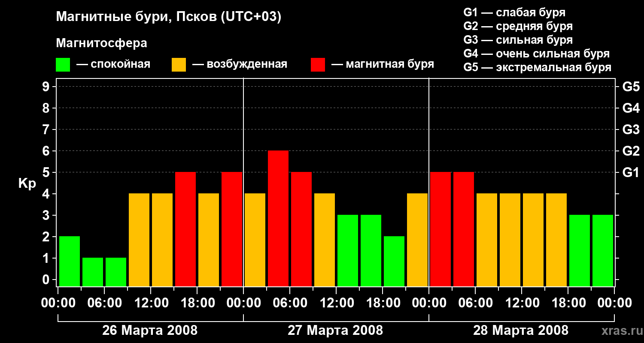The width and height of the screenshot is (644, 343).
Task: Click the line 'G4 — очень сильная буря'
Action: click(x=537, y=54)
